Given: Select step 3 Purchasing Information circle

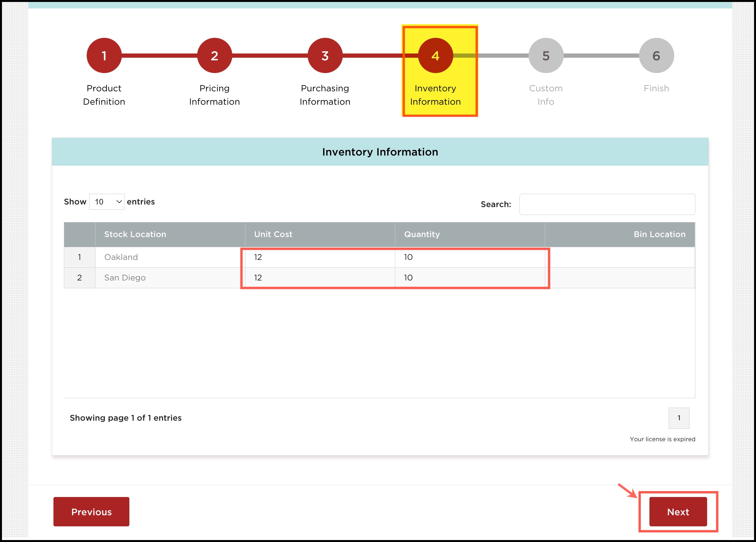Looking at the screenshot, I should click(325, 55).
